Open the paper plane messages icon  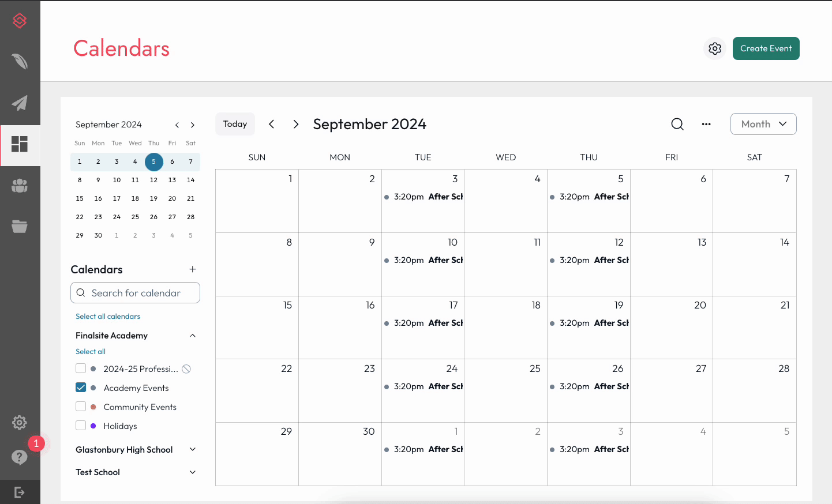tap(20, 103)
